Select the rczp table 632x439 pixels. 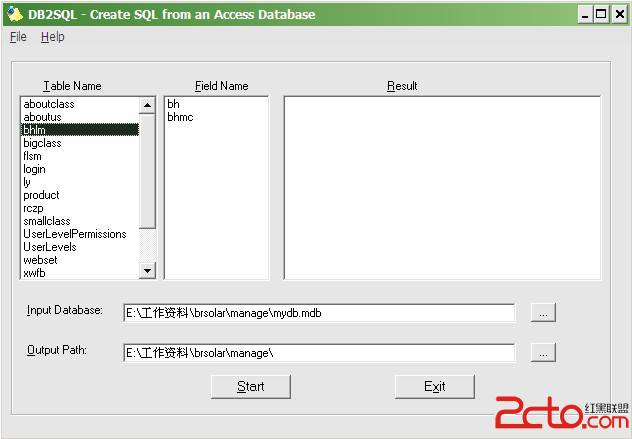click(x=80, y=208)
